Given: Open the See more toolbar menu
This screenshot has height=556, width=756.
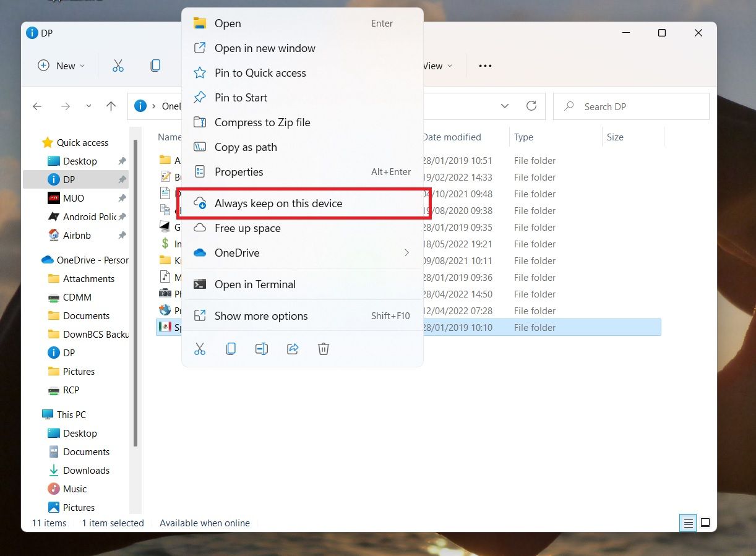Looking at the screenshot, I should [x=484, y=66].
